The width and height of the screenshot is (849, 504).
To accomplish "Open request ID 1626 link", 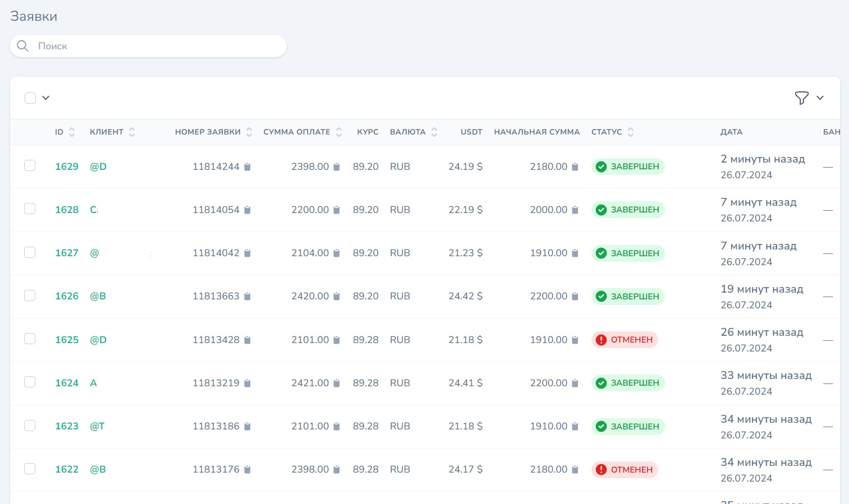I will pyautogui.click(x=67, y=296).
